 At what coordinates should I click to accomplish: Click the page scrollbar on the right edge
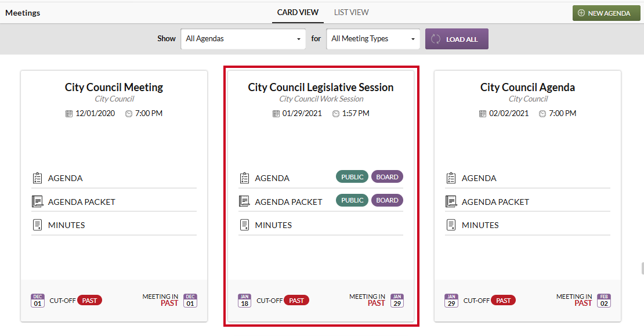point(642,268)
